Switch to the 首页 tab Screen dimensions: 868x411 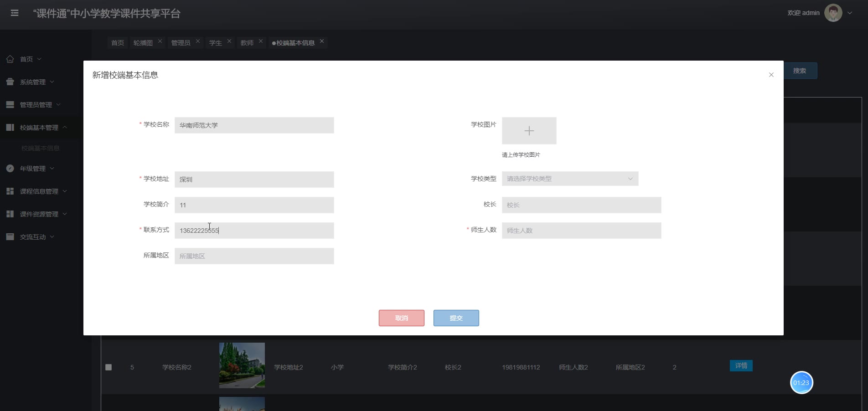pyautogui.click(x=118, y=43)
